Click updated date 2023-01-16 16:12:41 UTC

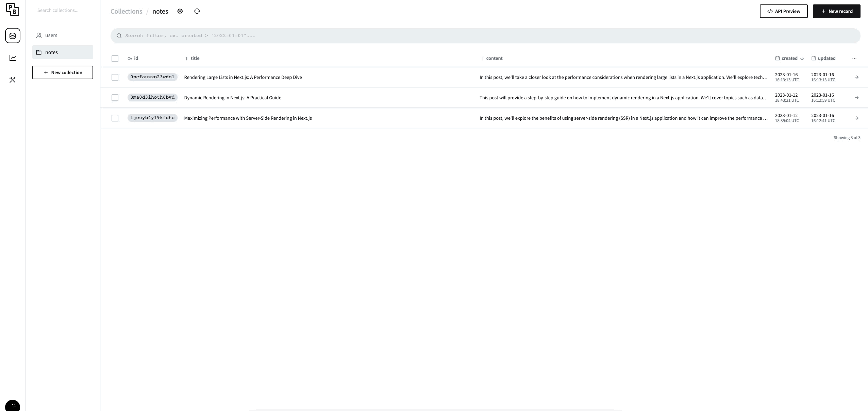pyautogui.click(x=823, y=118)
